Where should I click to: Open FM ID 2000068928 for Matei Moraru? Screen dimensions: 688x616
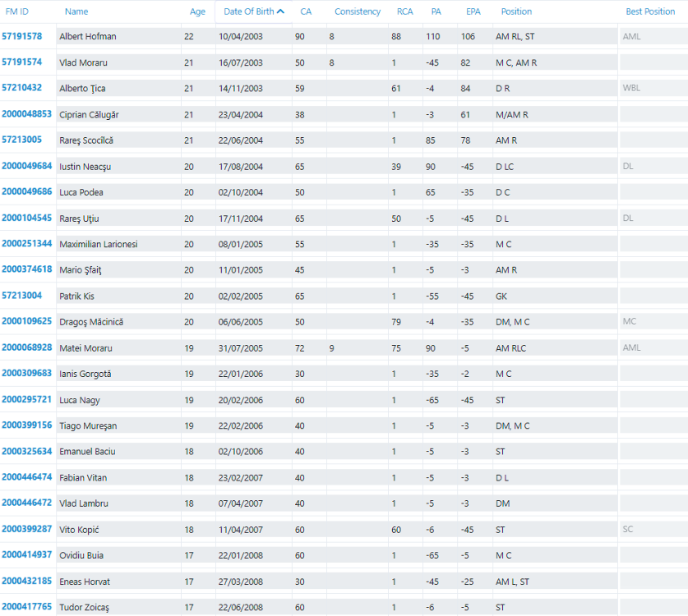[x=26, y=347]
